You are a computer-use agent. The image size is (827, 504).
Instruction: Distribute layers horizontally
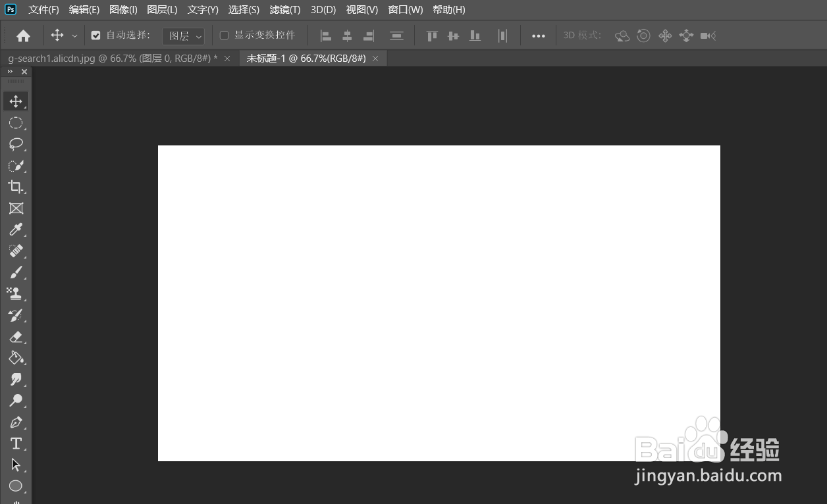pyautogui.click(x=502, y=36)
